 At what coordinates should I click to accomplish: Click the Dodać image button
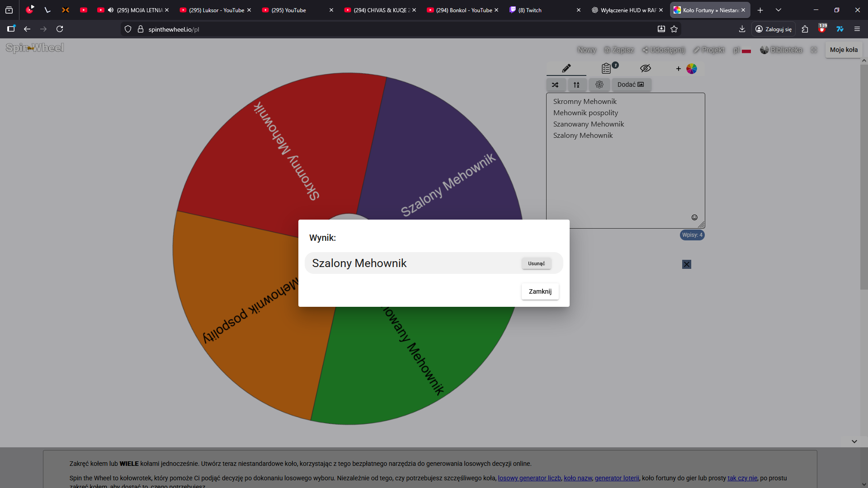(x=631, y=84)
